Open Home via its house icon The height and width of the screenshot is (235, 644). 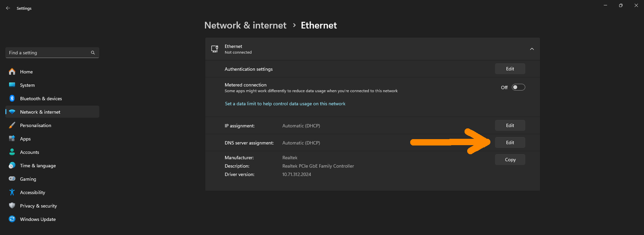[x=12, y=72]
